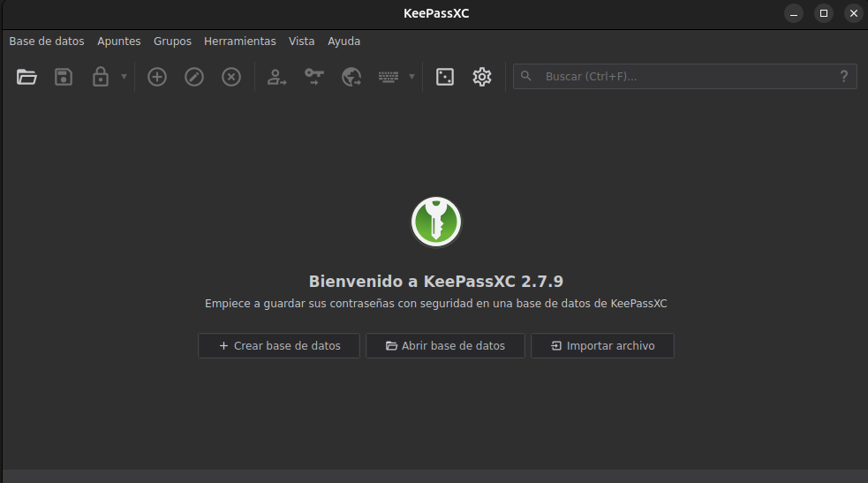Screen dimensions: 868x483
Task: Open the Apuntes menu
Action: [x=119, y=42]
